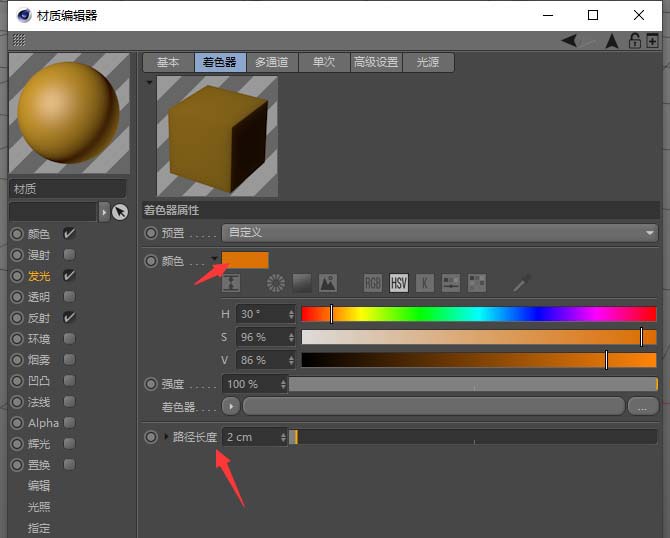Open the color wheel picker mode
The height and width of the screenshot is (538, 670).
click(277, 283)
